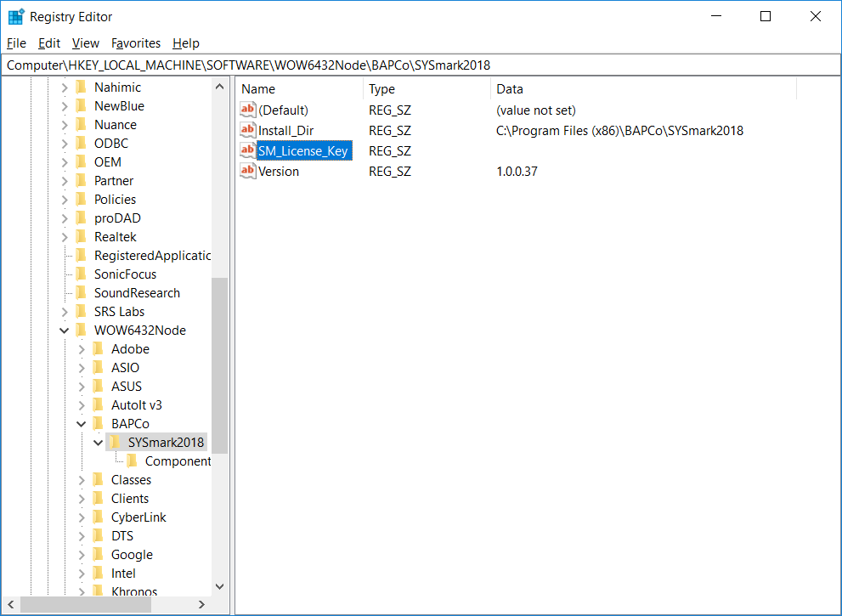The height and width of the screenshot is (616, 842).
Task: Expand the AutoIt v3 key
Action: click(x=82, y=405)
